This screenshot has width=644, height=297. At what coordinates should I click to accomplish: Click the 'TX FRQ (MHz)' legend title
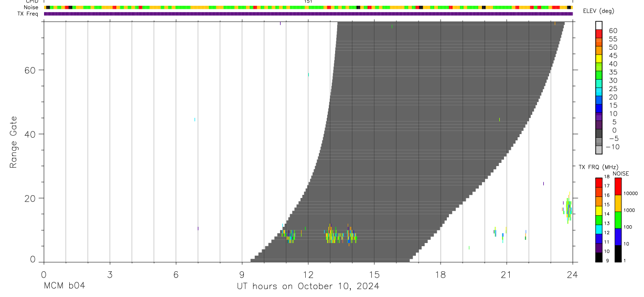click(597, 167)
